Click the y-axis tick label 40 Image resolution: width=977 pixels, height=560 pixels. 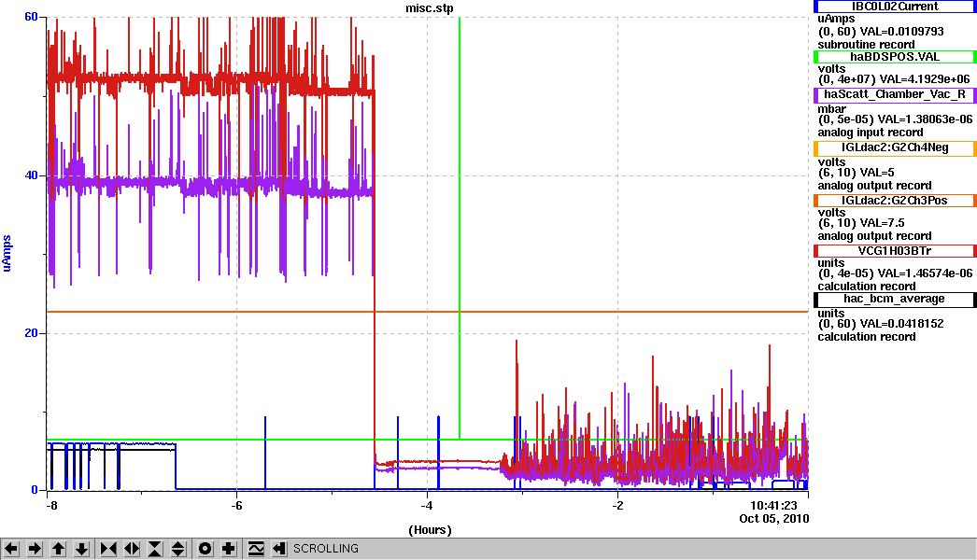click(31, 175)
